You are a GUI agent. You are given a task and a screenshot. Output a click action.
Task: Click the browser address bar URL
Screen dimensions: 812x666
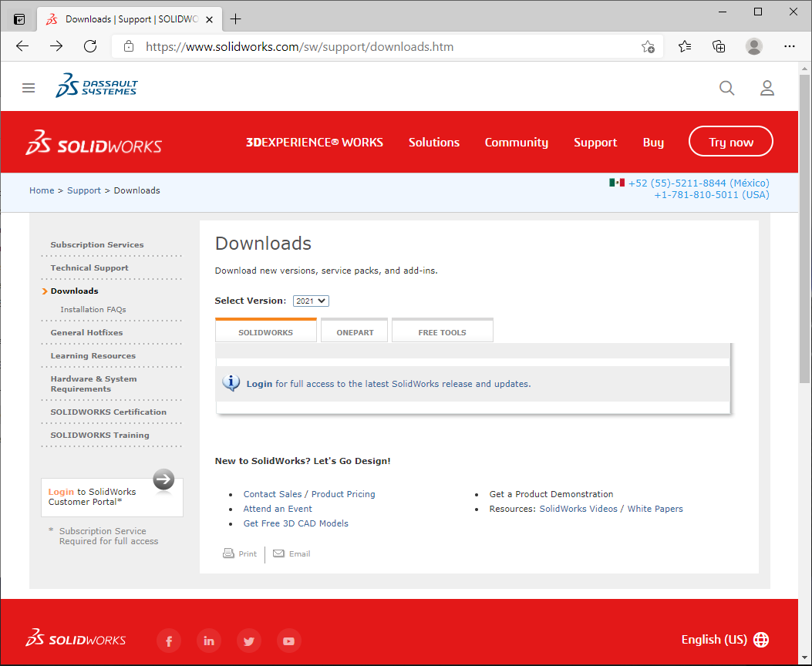pos(299,47)
